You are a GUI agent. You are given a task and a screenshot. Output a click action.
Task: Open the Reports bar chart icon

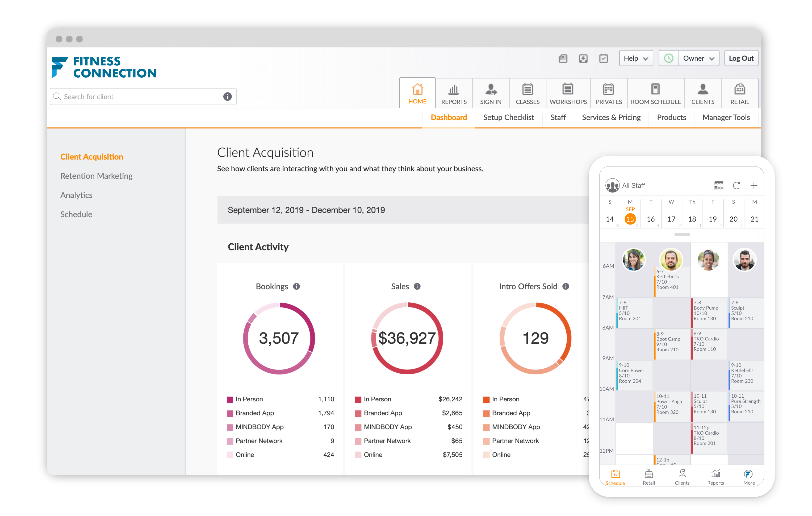pos(454,89)
